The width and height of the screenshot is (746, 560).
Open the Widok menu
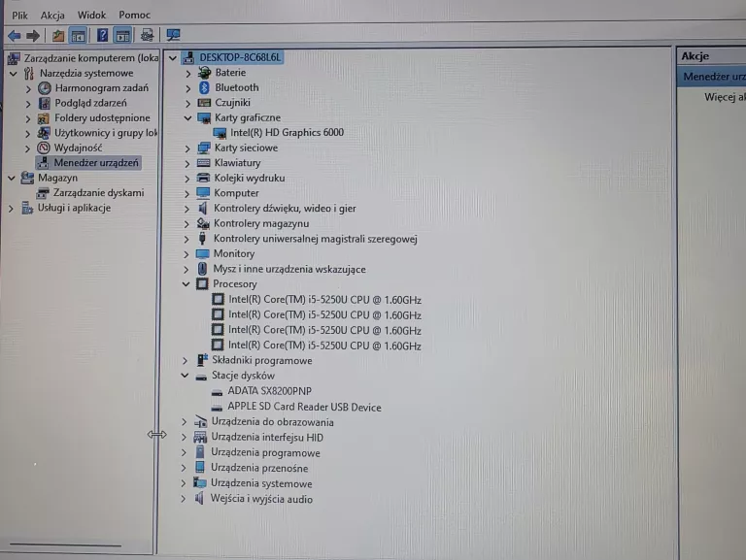(x=91, y=16)
